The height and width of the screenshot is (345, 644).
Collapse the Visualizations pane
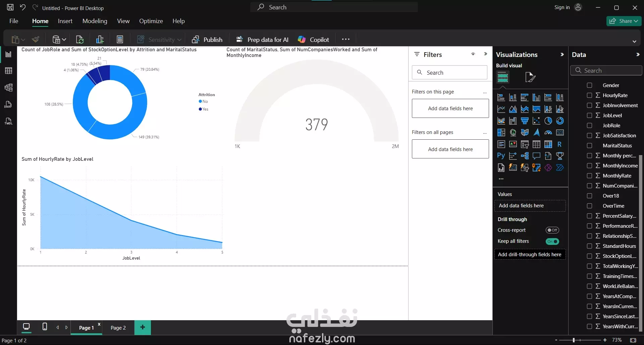click(562, 55)
